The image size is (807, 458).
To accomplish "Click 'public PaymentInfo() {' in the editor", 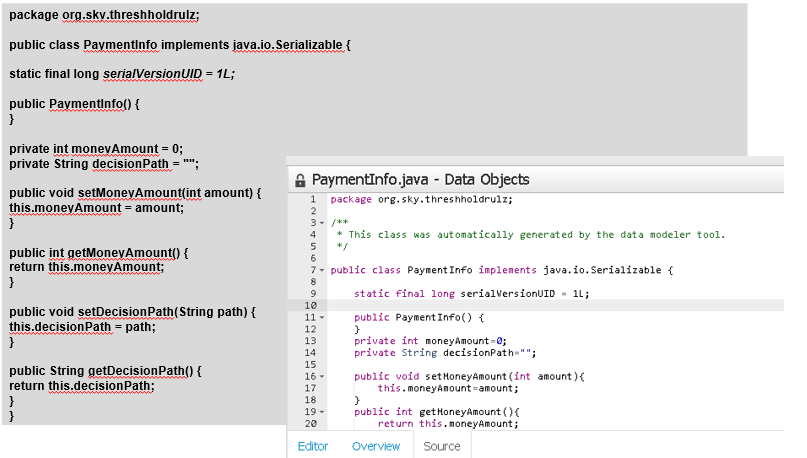I will click(419, 318).
